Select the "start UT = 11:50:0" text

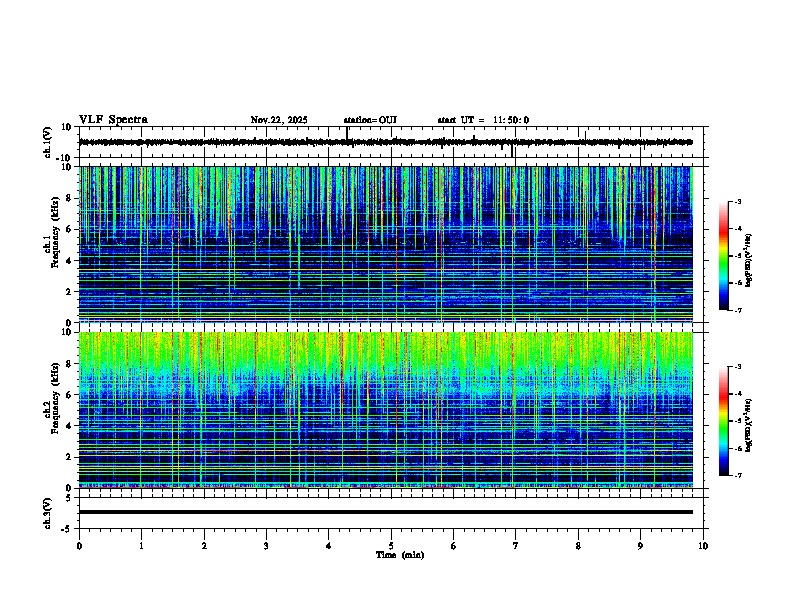pyautogui.click(x=483, y=120)
